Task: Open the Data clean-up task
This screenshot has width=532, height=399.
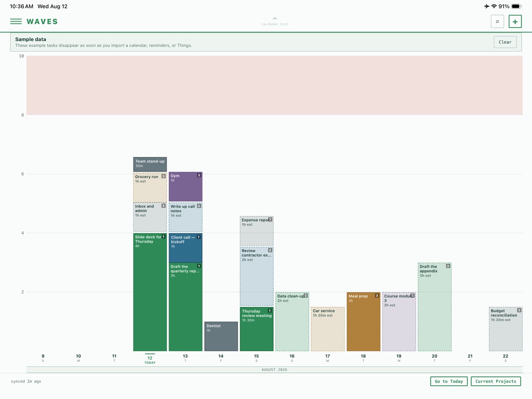Action: click(292, 322)
